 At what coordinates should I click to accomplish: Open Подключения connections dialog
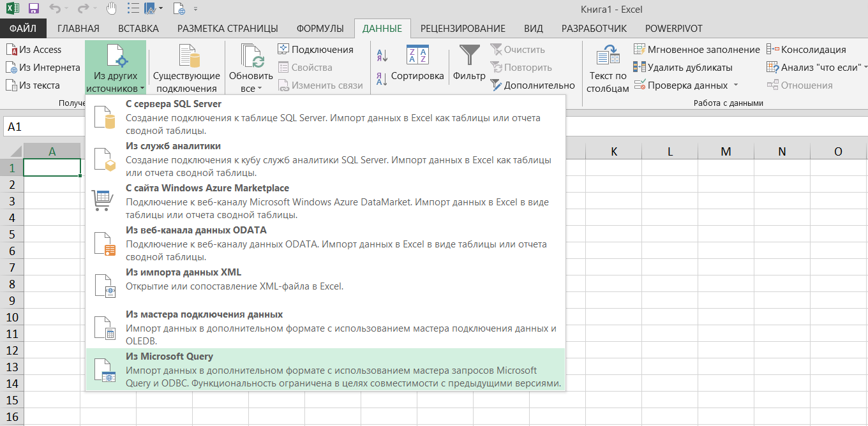[x=315, y=50]
